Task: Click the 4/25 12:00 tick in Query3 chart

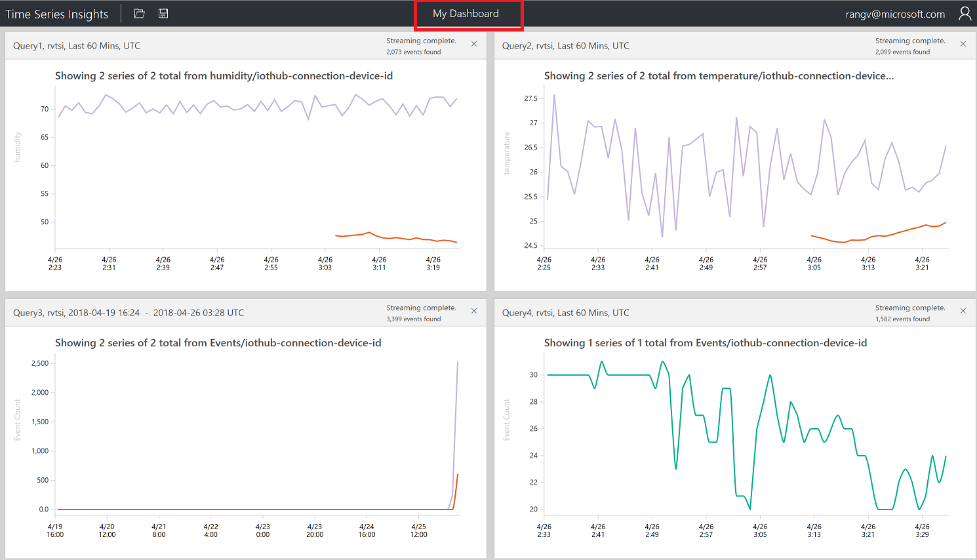Action: pos(419,530)
